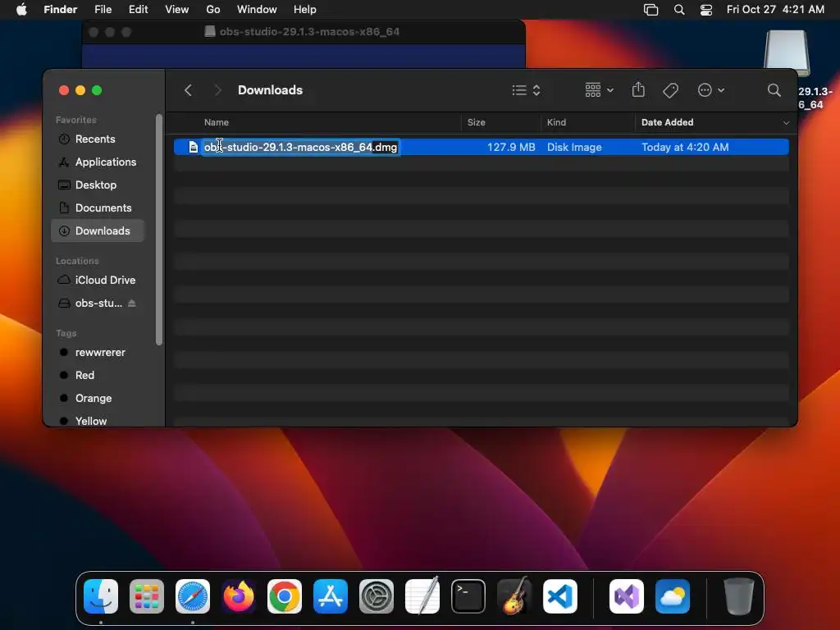Open Desktop in the sidebar
The image size is (840, 630).
point(98,185)
